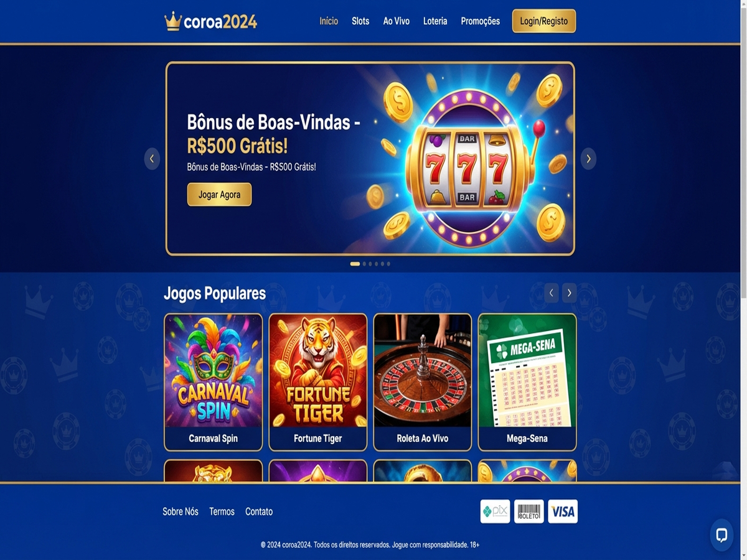The width and height of the screenshot is (747, 560).
Task: Show next popular games arrow
Action: tap(569, 293)
